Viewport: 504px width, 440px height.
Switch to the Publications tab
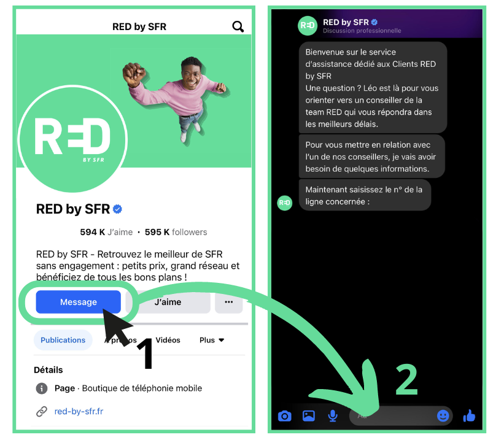(x=63, y=340)
